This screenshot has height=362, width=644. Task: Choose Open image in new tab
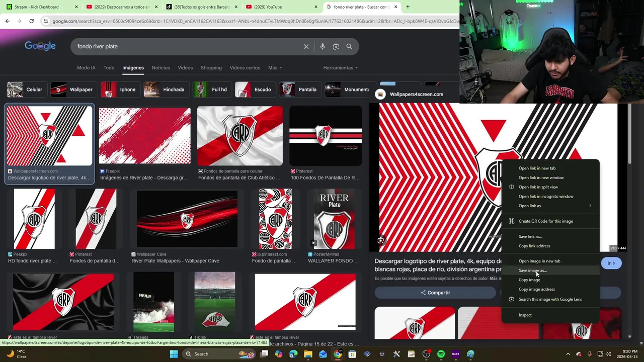click(550, 261)
